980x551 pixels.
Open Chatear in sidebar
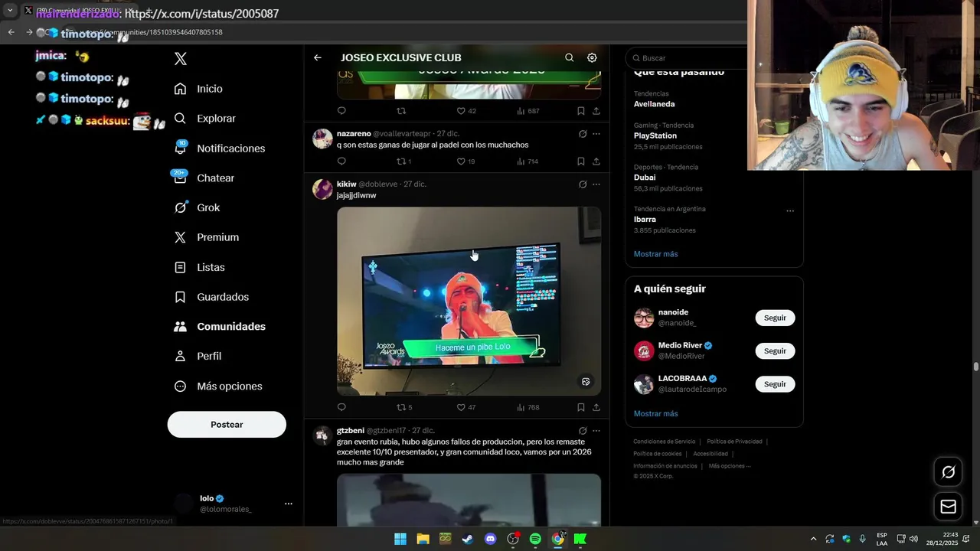204,178
